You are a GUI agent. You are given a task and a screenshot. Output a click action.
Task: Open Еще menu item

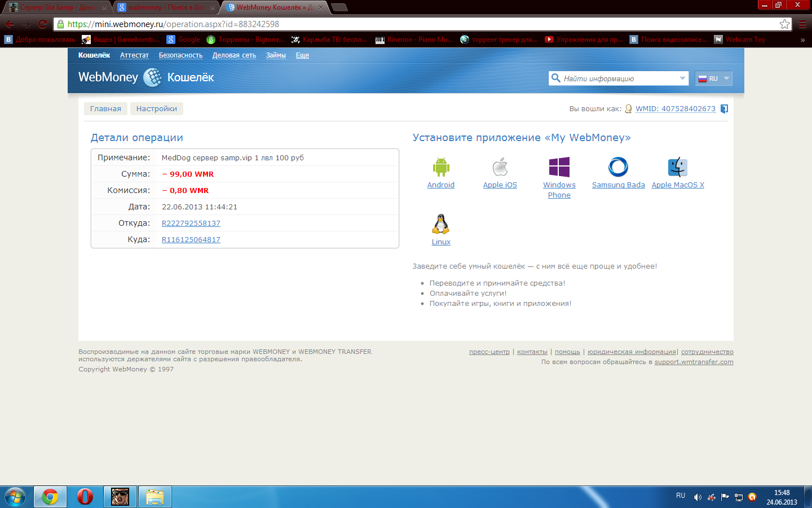302,55
